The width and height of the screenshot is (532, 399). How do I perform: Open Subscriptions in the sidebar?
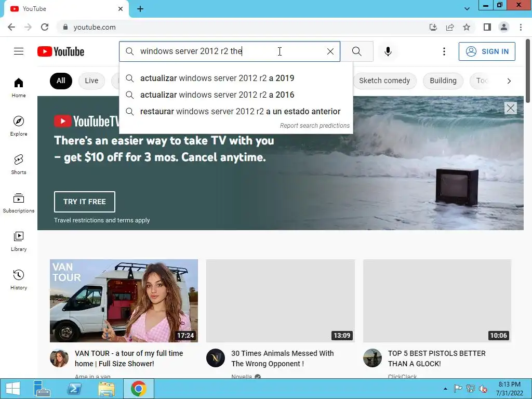[x=19, y=203]
